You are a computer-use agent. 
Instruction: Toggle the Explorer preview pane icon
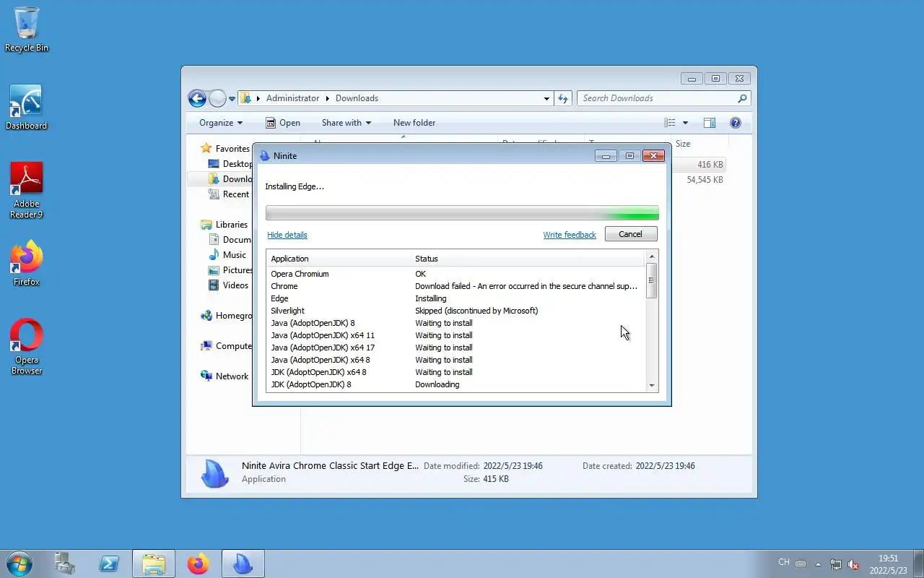[x=710, y=123]
